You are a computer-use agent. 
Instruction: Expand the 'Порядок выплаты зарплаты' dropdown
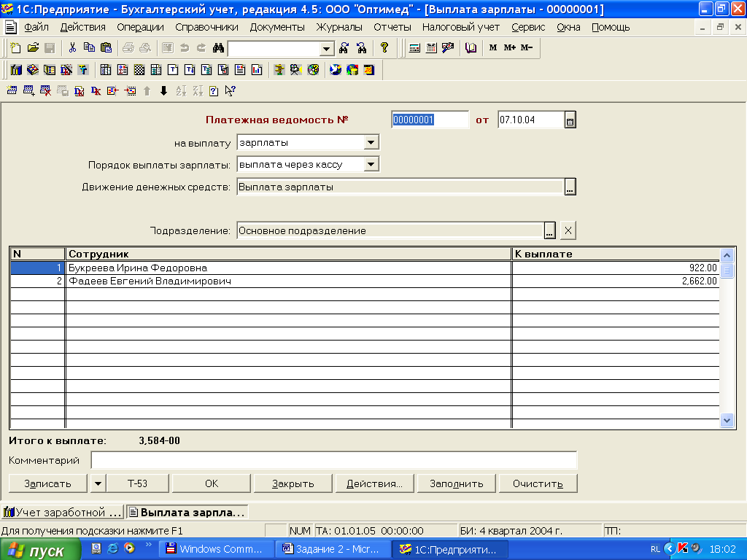(x=371, y=165)
